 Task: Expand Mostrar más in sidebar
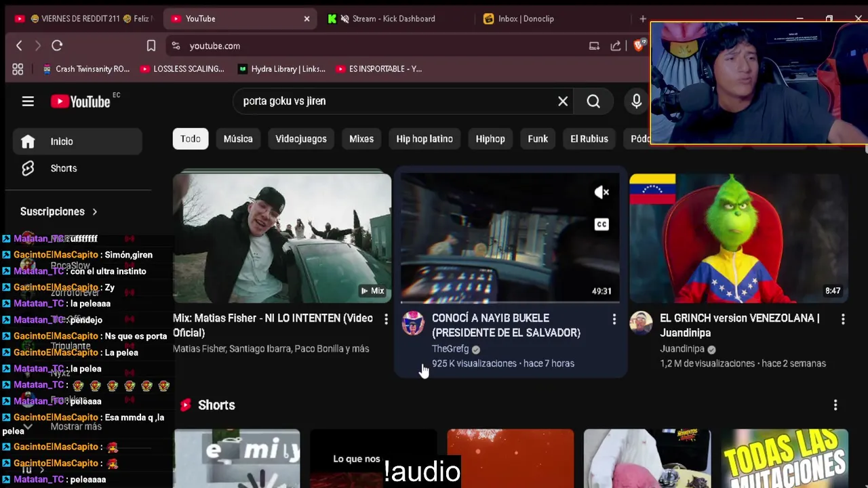coord(76,426)
